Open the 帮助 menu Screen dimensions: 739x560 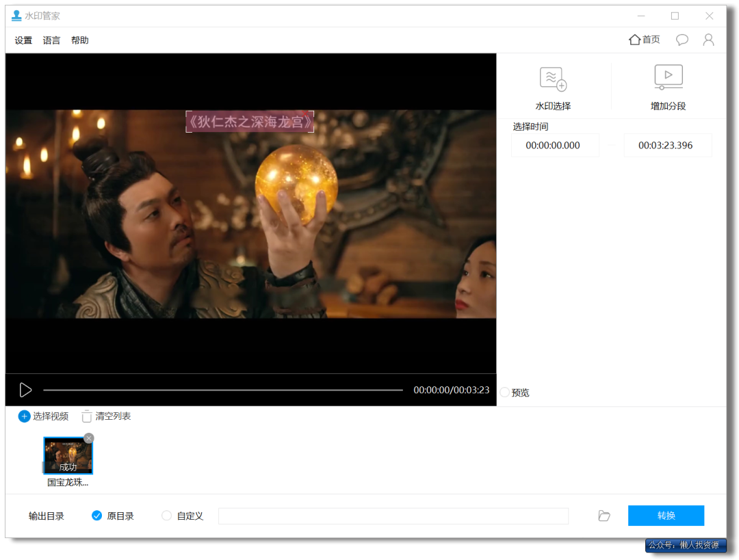(79, 40)
